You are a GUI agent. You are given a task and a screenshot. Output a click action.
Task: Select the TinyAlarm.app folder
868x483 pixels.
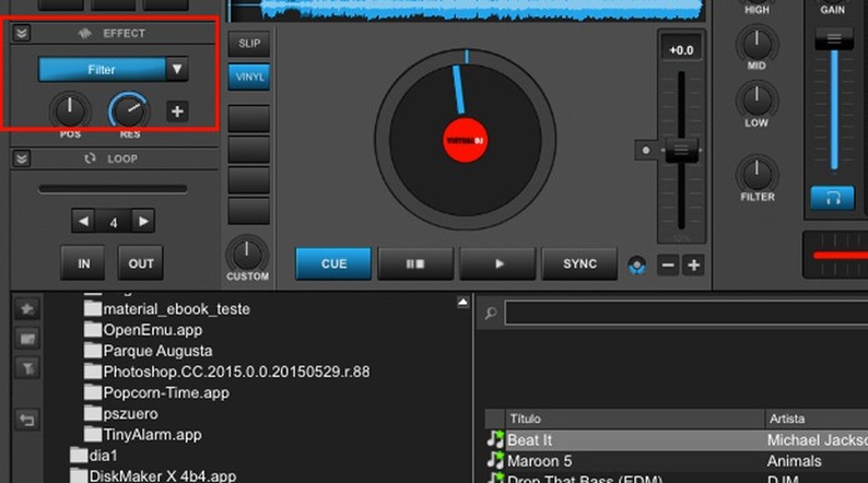(143, 435)
